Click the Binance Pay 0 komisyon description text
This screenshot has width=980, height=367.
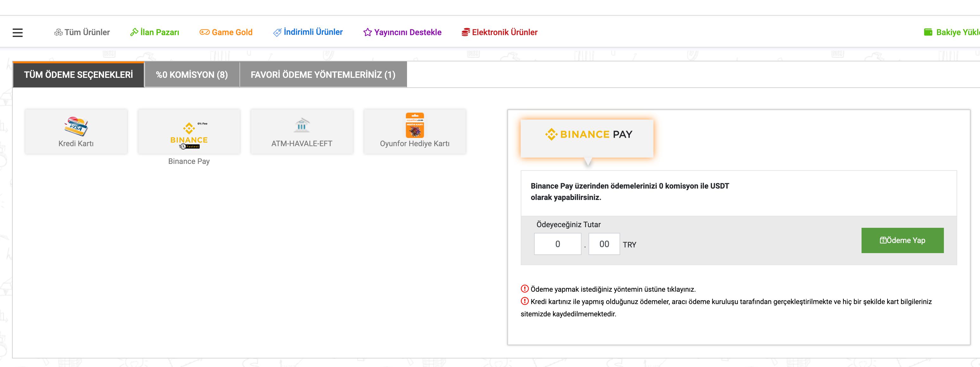click(x=630, y=191)
